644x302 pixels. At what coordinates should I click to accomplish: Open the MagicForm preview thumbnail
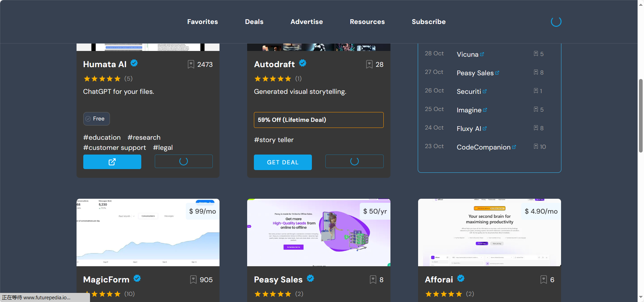click(148, 232)
